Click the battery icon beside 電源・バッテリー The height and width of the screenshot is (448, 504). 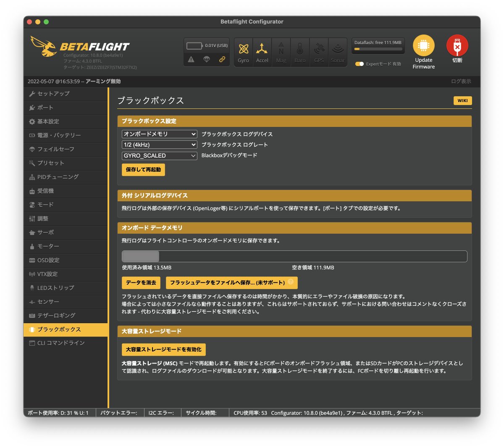click(32, 135)
